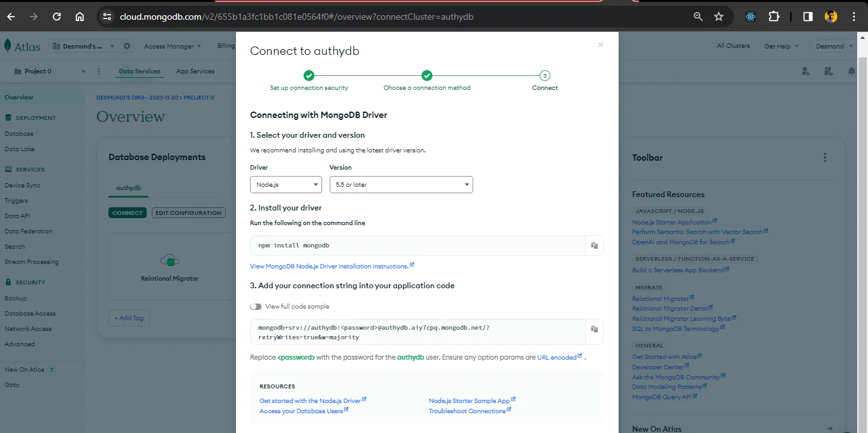
Task: Open the Driver dropdown showing Node.js
Action: coord(286,185)
